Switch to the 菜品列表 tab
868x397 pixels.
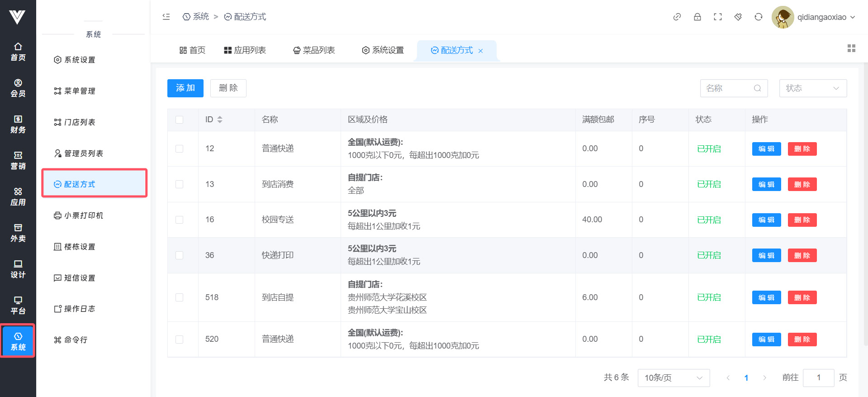click(x=314, y=50)
